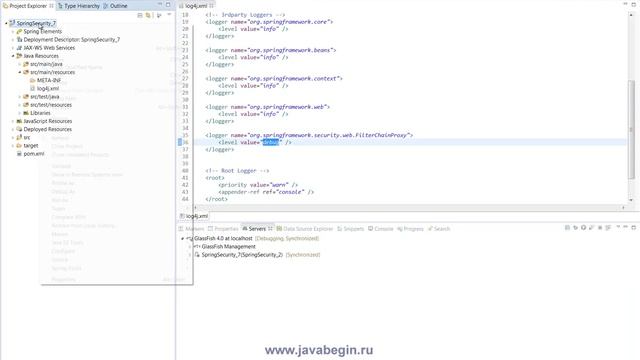Click the Deployed Resources icon
The width and height of the screenshot is (640, 360).
coord(19,129)
